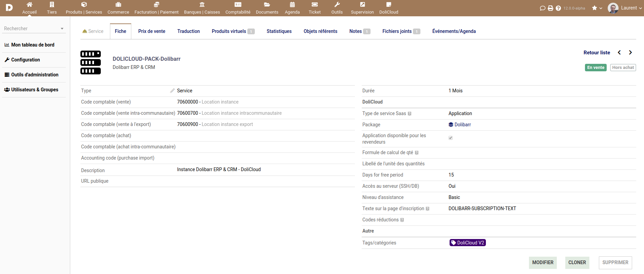Click the 70600000 accounting code
Image resolution: width=644 pixels, height=274 pixels.
[x=188, y=102]
